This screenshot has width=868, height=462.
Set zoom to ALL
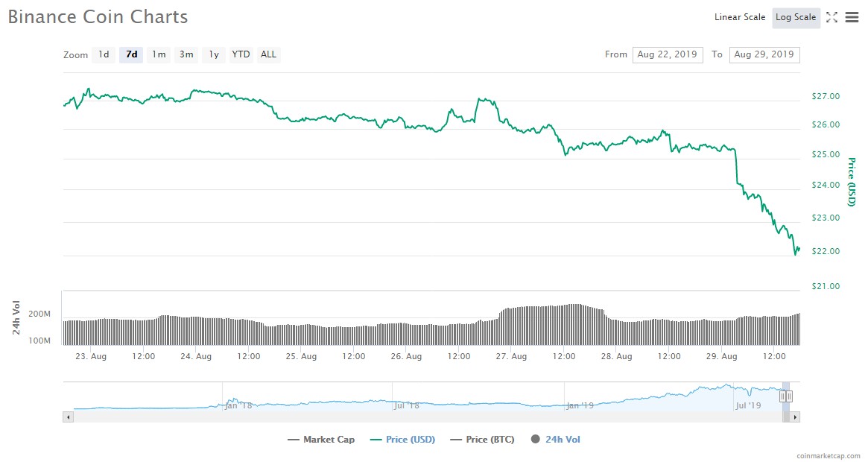[x=268, y=54]
